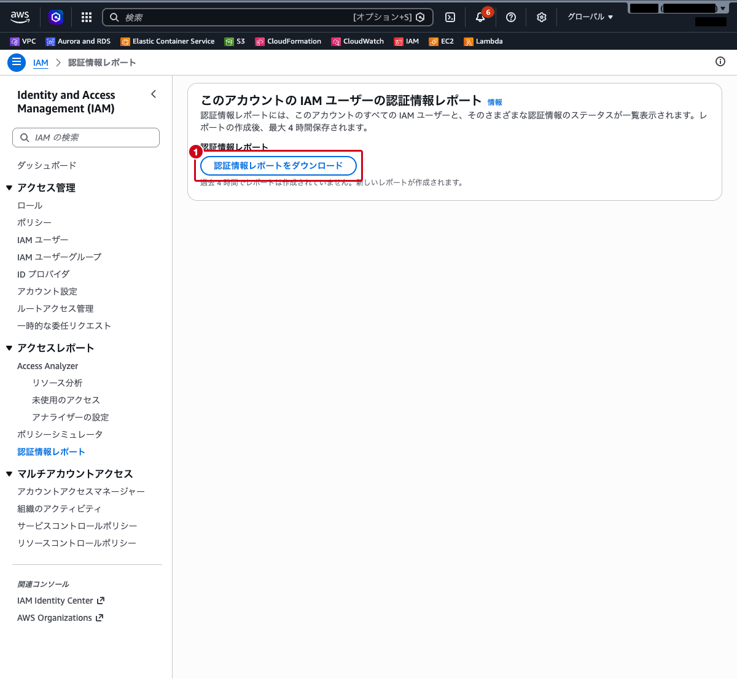Screen dimensions: 737x700
Task: Collapse the IAM side navigation panel
Action: tap(154, 94)
